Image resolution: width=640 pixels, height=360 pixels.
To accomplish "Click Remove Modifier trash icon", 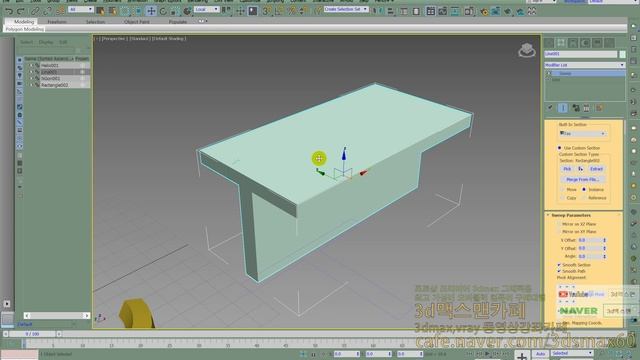I will (x=587, y=108).
